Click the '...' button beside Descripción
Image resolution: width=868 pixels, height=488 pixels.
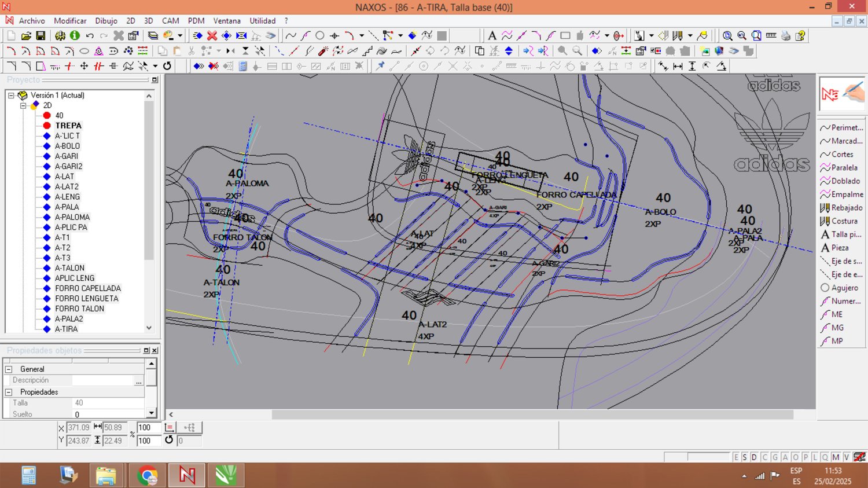click(138, 381)
